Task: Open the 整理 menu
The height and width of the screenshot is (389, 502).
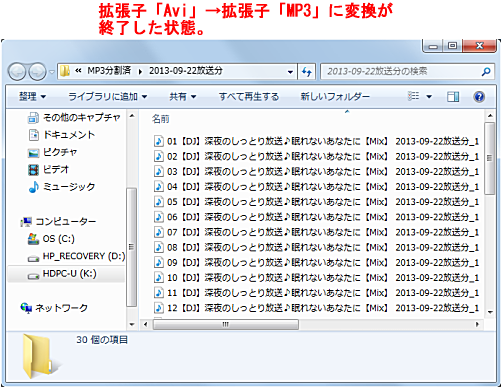Action: coord(32,97)
